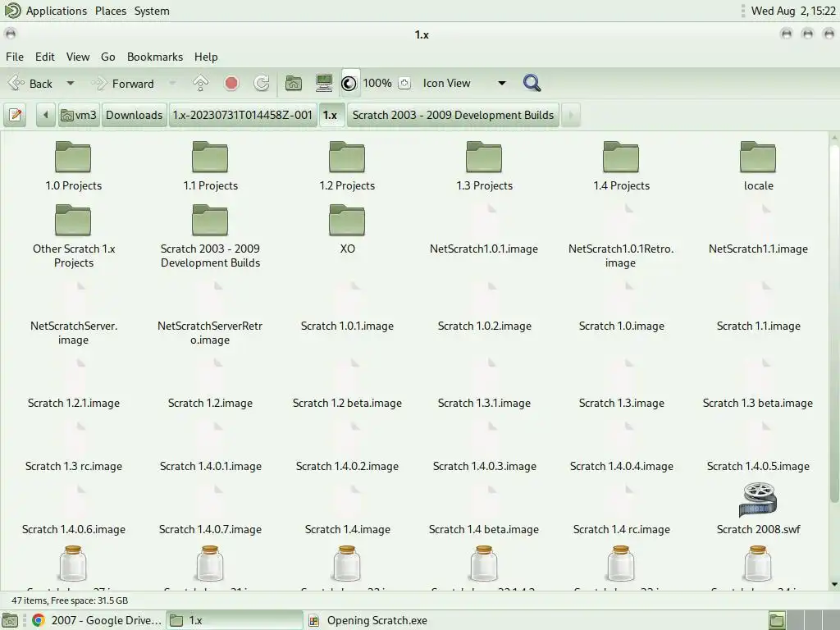The height and width of the screenshot is (630, 840).
Task: Select Scratch 1.3.1.image file
Action: click(484, 403)
